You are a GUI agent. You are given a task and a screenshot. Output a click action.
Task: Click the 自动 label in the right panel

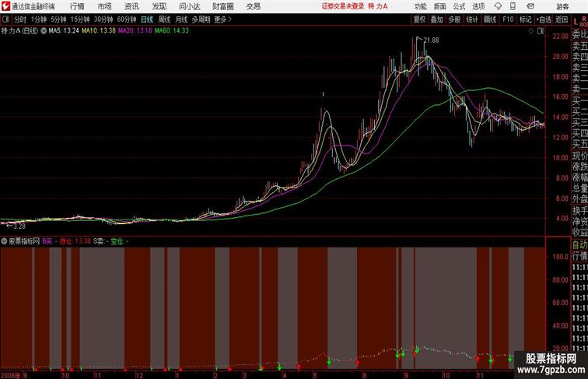(x=579, y=245)
